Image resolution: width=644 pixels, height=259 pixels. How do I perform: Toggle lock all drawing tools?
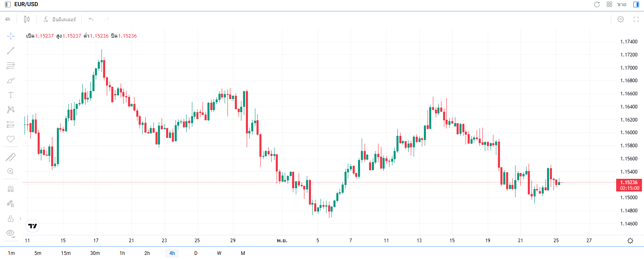(x=11, y=218)
